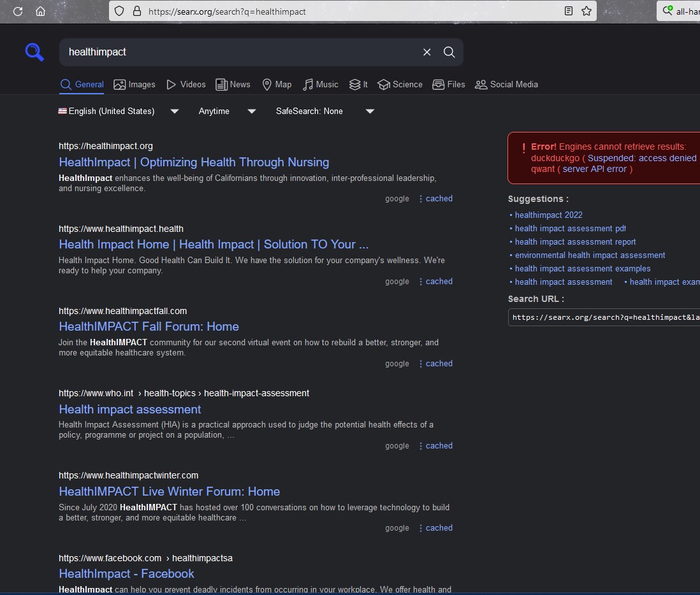Click the searx magnifier logo

[x=34, y=52]
